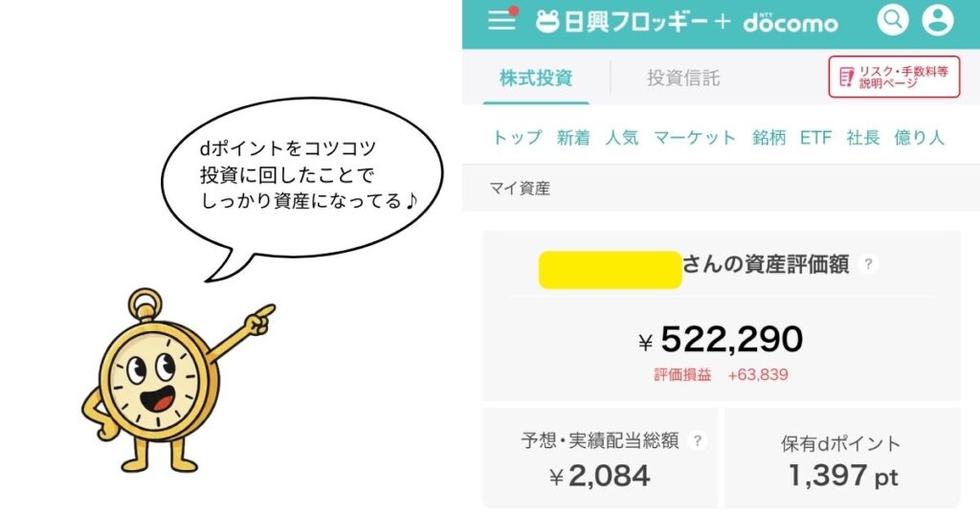The height and width of the screenshot is (515, 980).
Task: Click help icon beside 予想・実績配当総額
Action: coord(698,440)
